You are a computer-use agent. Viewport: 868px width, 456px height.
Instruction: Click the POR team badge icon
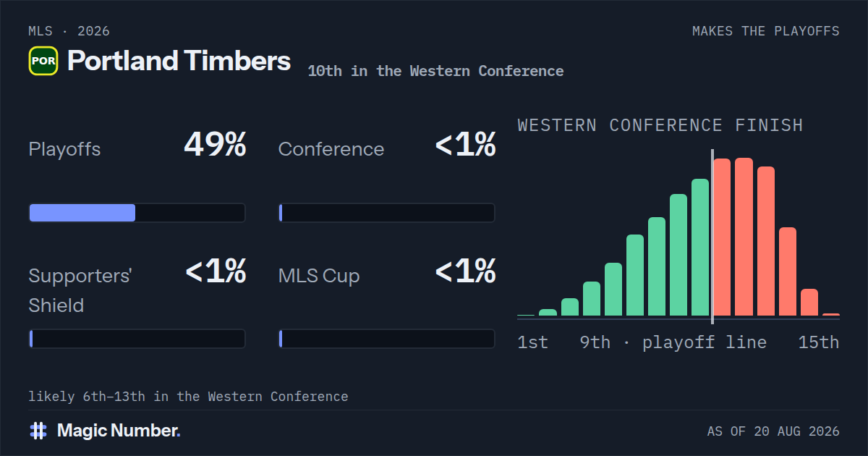point(43,61)
